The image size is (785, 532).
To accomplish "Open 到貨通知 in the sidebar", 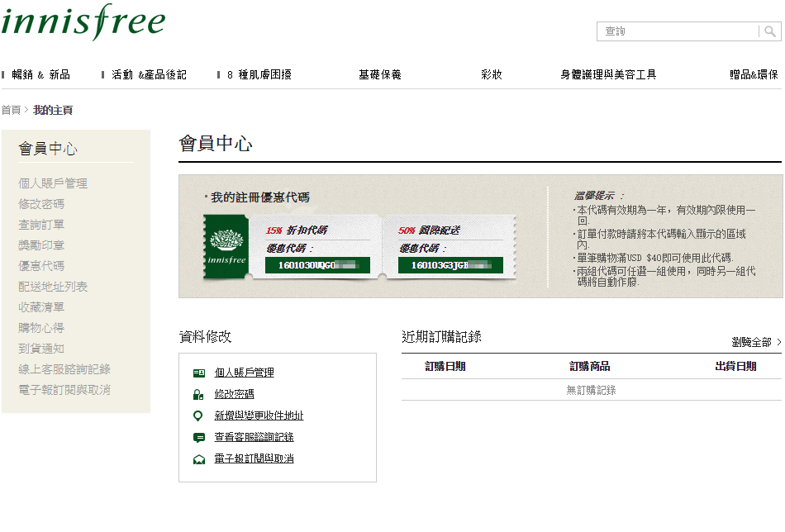I will [41, 349].
